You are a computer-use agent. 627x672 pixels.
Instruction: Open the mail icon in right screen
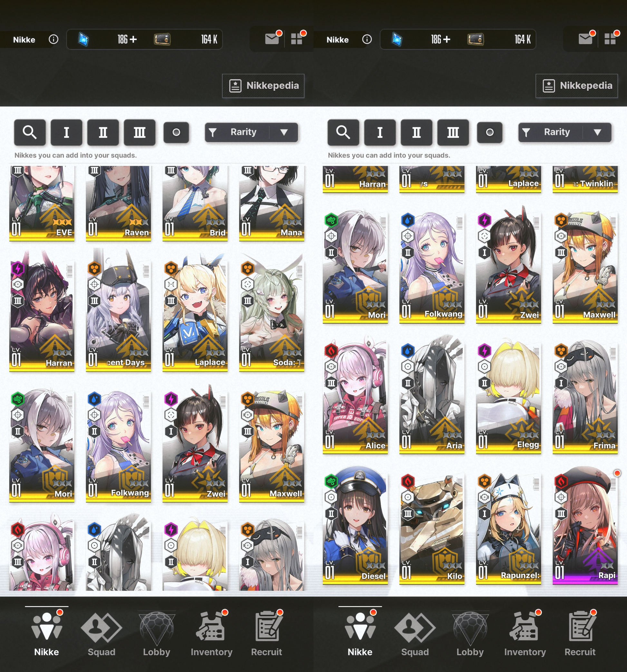(x=585, y=39)
